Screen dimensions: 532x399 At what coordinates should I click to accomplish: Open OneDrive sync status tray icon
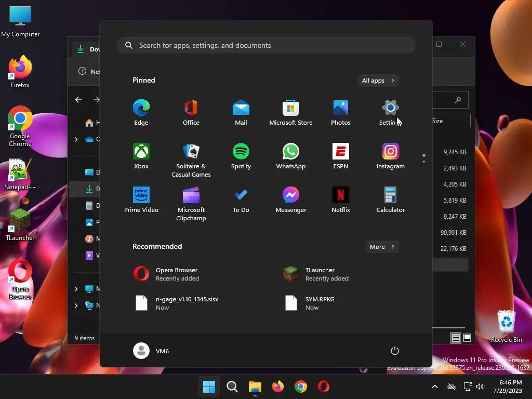(x=451, y=387)
